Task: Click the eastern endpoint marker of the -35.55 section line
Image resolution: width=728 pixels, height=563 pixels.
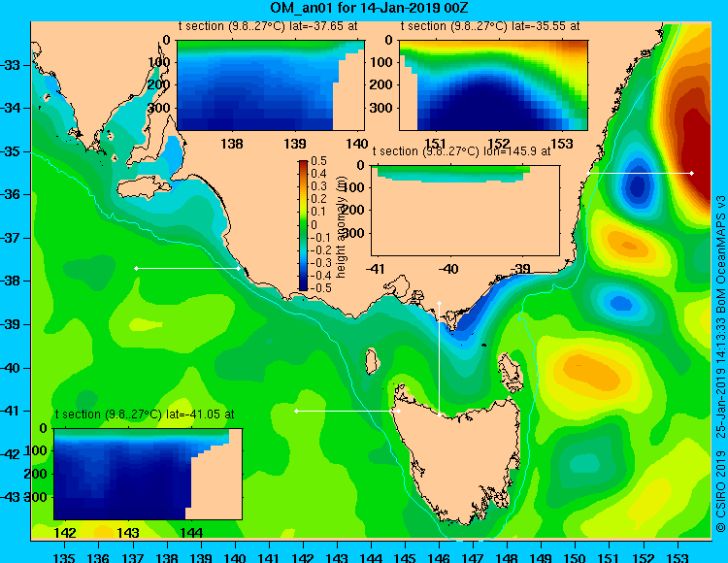Action: point(692,173)
